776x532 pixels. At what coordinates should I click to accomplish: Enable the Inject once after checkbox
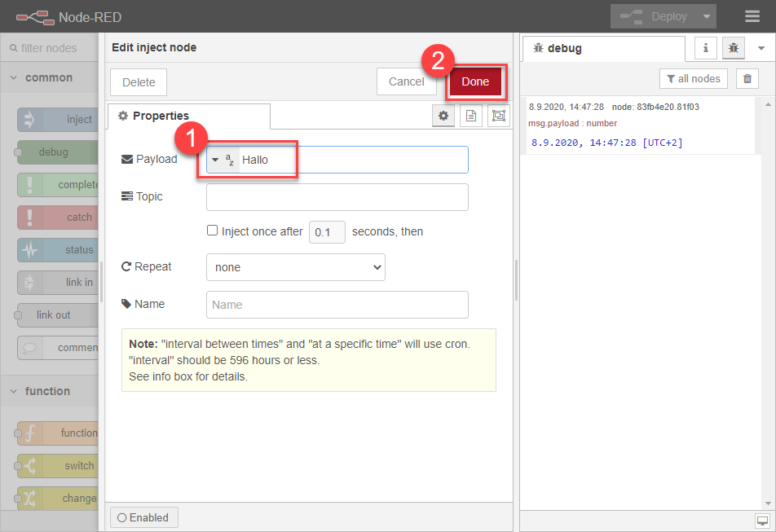tap(213, 231)
